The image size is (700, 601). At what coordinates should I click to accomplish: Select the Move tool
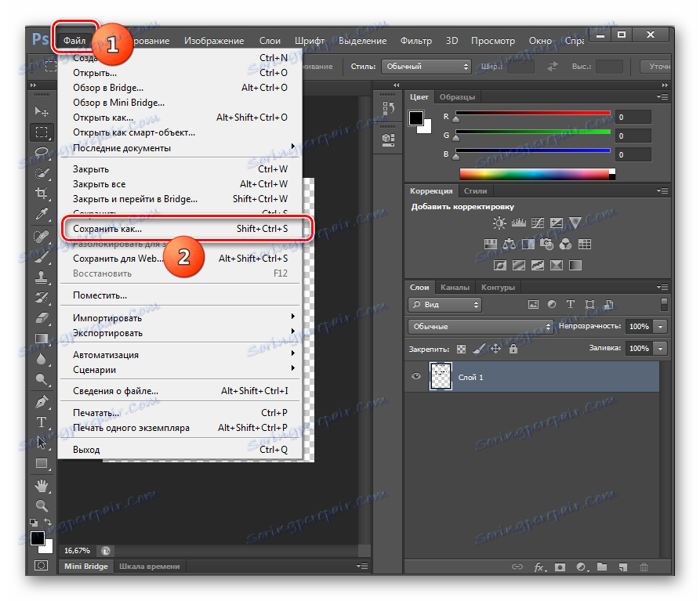(x=42, y=110)
